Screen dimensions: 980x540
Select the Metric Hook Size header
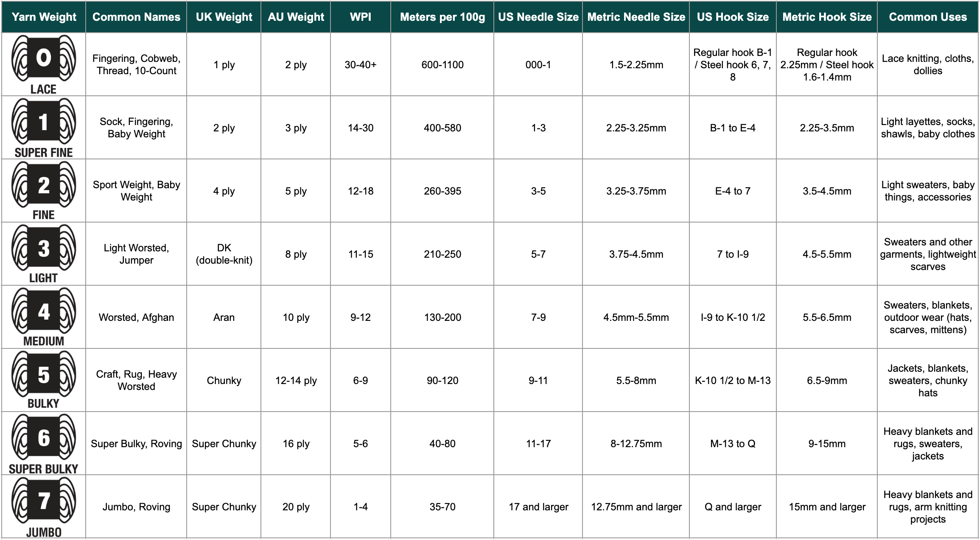coord(827,17)
